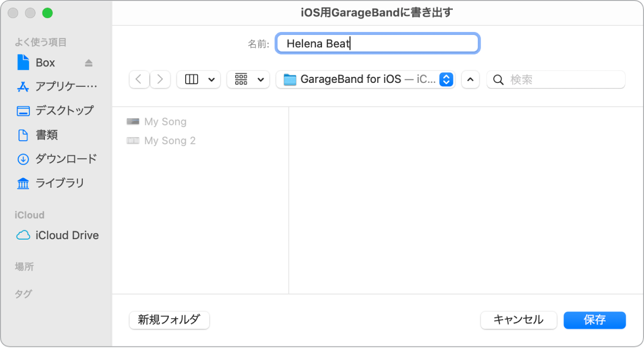Screen dimensions: 644x348
Task: Navigate back with the left arrow
Action: (x=139, y=79)
